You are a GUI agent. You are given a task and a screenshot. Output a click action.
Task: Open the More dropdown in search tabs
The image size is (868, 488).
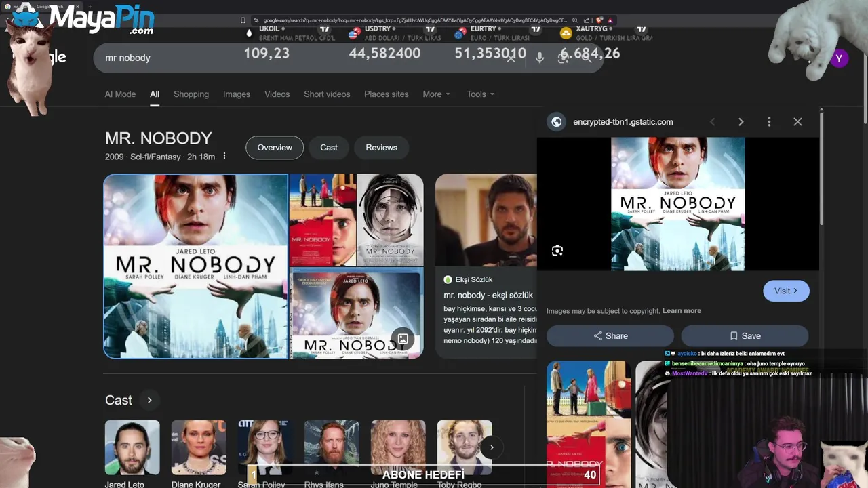(x=436, y=94)
